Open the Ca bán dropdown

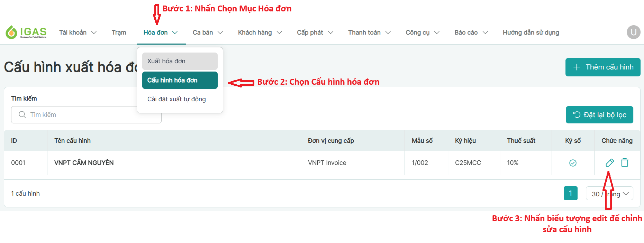207,32
